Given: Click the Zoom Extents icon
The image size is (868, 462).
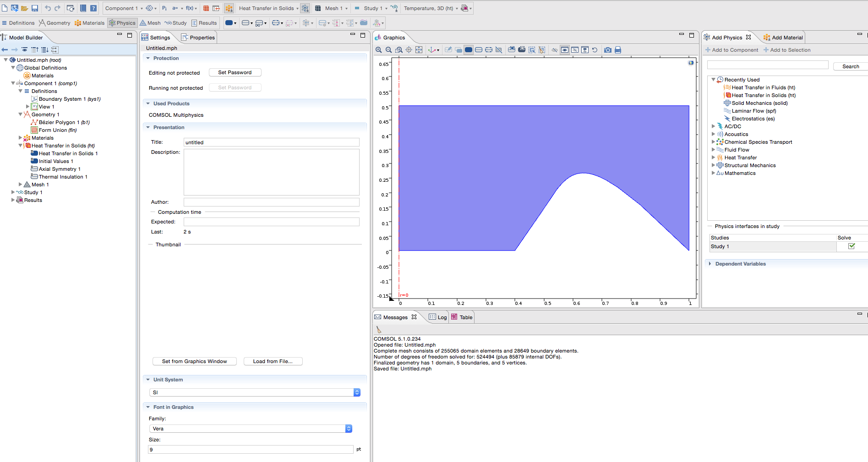Looking at the screenshot, I should pos(419,50).
